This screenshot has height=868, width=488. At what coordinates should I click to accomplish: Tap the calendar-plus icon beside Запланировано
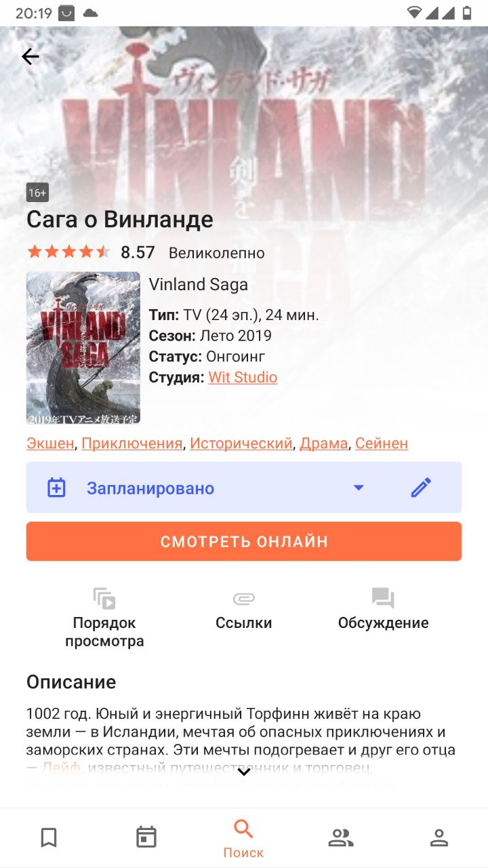point(56,488)
